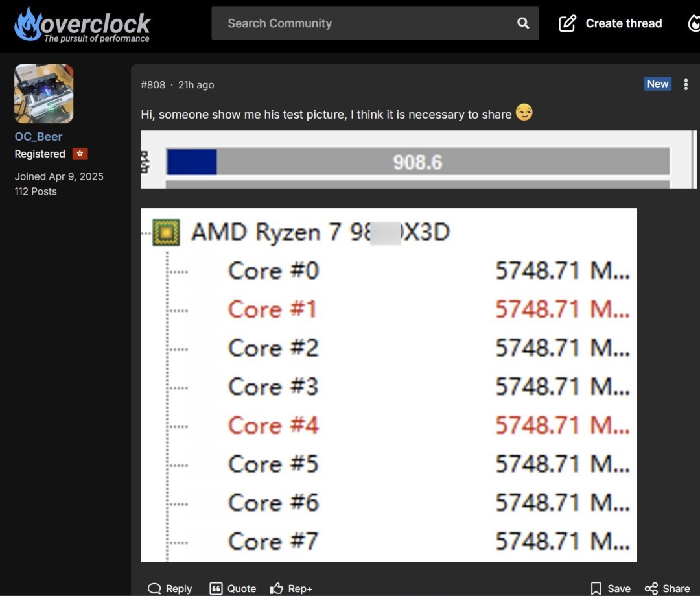Click the Registered star badge
Screen dimensions: 700x596
(x=79, y=154)
